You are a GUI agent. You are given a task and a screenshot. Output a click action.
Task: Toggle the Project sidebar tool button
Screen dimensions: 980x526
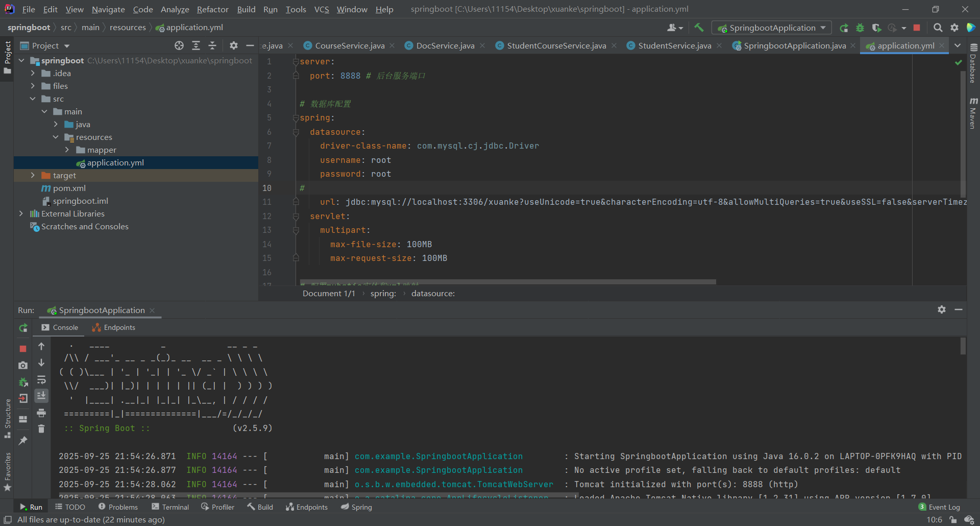[7, 57]
